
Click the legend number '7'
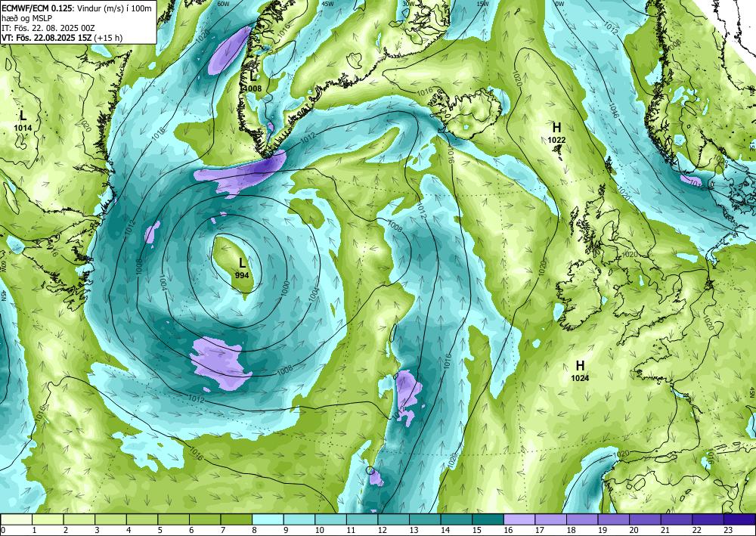(223, 530)
